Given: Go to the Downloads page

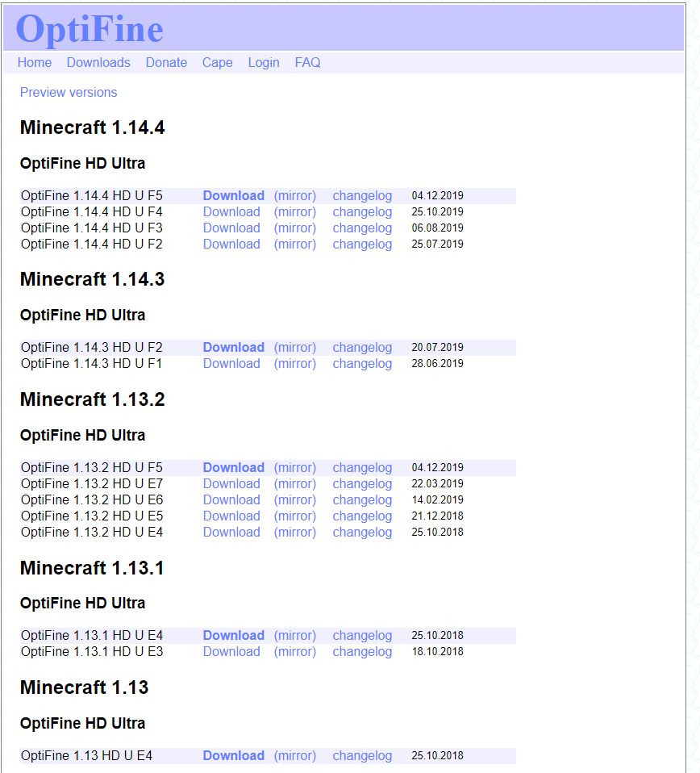Looking at the screenshot, I should pos(98,63).
